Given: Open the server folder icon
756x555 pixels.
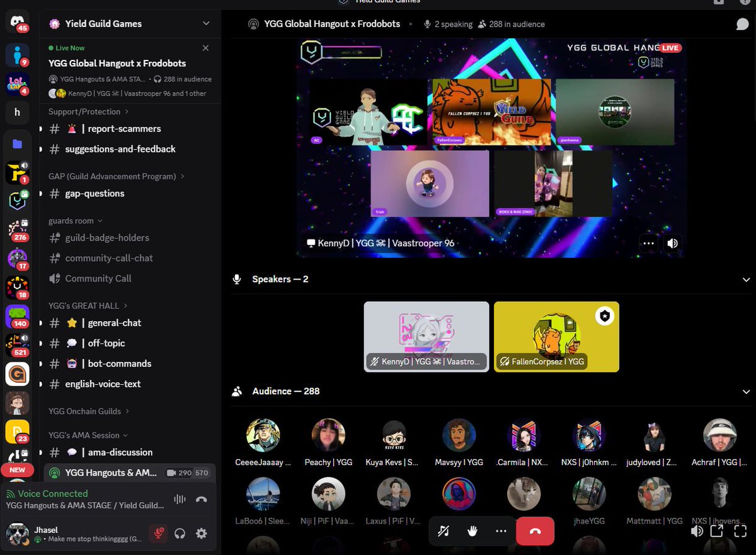Looking at the screenshot, I should pyautogui.click(x=17, y=144).
